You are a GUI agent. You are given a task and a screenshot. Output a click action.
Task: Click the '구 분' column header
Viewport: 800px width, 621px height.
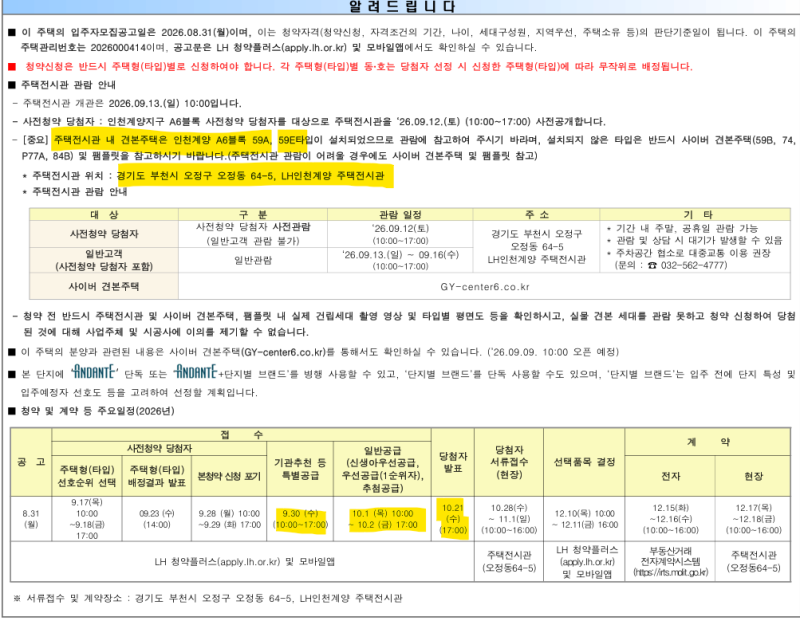coord(253,214)
